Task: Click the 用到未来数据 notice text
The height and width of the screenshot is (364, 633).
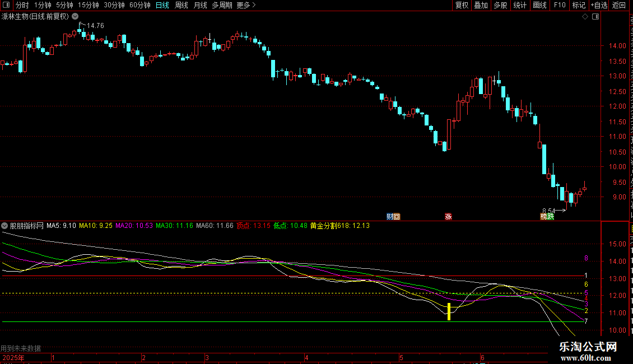Action: (21, 348)
